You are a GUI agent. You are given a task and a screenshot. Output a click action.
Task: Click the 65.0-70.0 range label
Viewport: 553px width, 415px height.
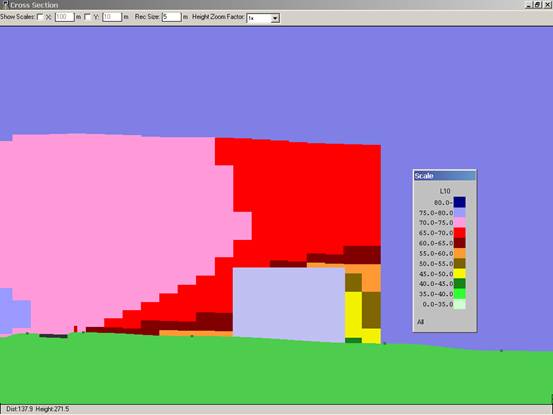pos(436,233)
